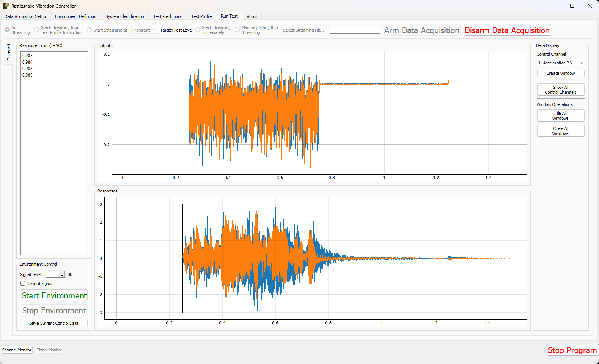Switch to the Environment Definition tab
The image size is (599, 364).
[76, 16]
